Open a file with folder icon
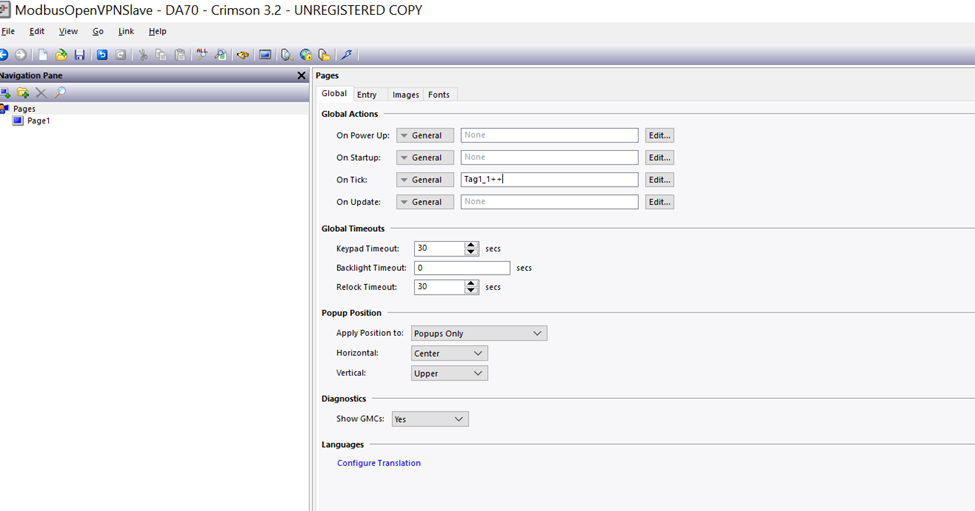 [x=61, y=55]
